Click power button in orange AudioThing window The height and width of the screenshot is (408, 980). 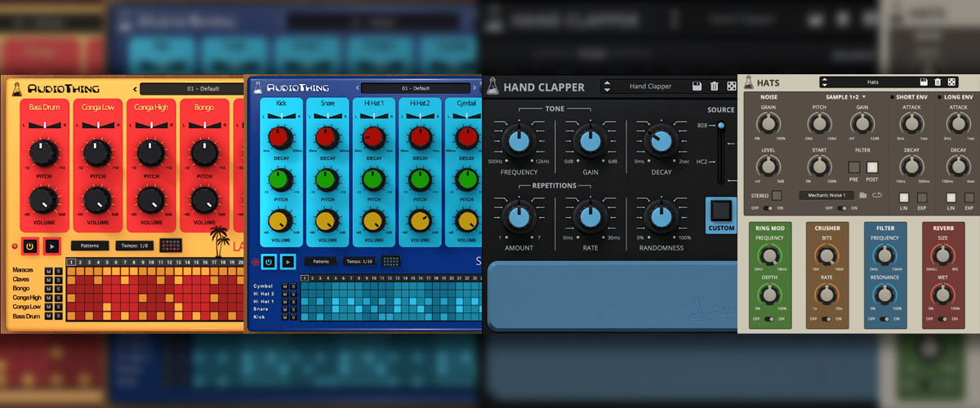click(x=30, y=246)
